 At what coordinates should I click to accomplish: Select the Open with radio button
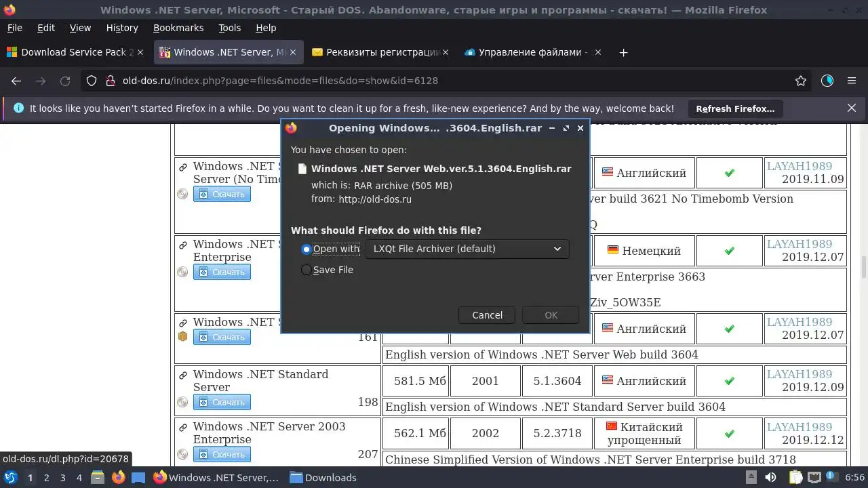click(x=307, y=249)
